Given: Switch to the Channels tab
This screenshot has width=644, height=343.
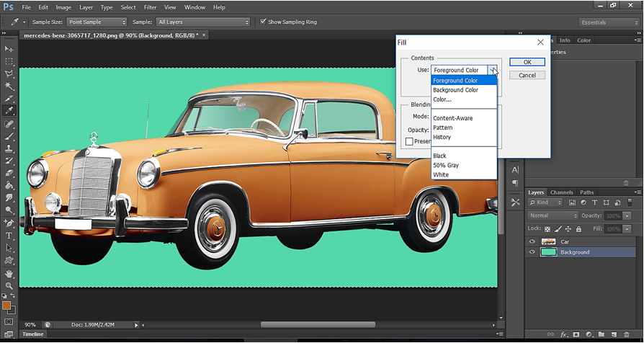Looking at the screenshot, I should (561, 192).
